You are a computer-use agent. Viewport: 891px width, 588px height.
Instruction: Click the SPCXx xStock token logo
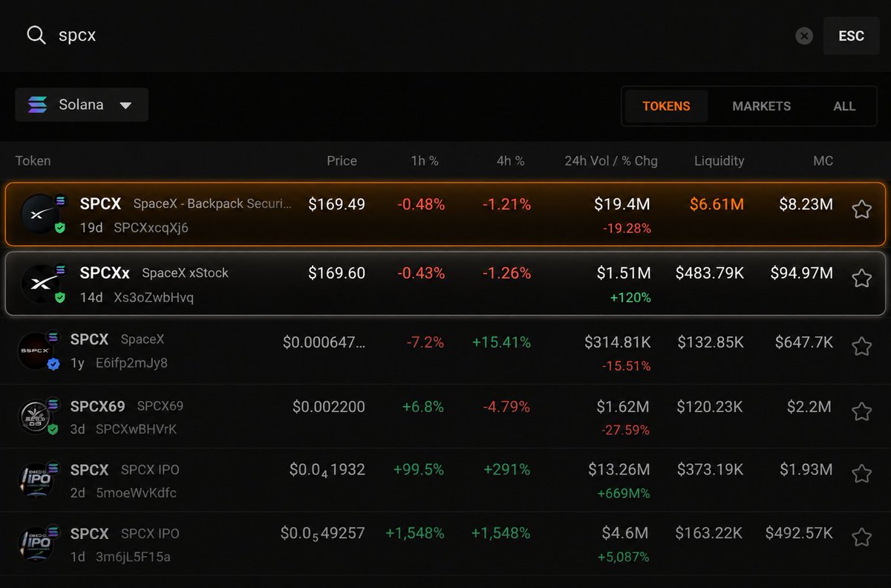[x=40, y=283]
